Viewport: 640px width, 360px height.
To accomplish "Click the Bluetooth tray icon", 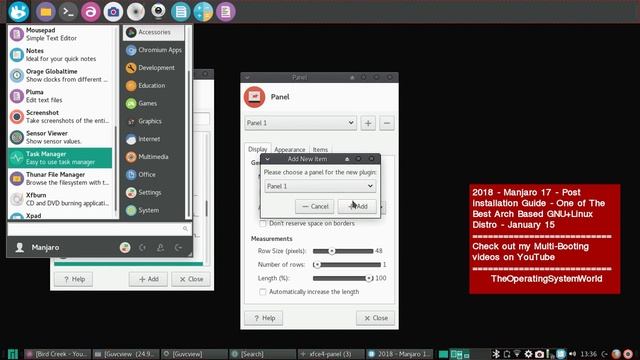I will [496, 354].
